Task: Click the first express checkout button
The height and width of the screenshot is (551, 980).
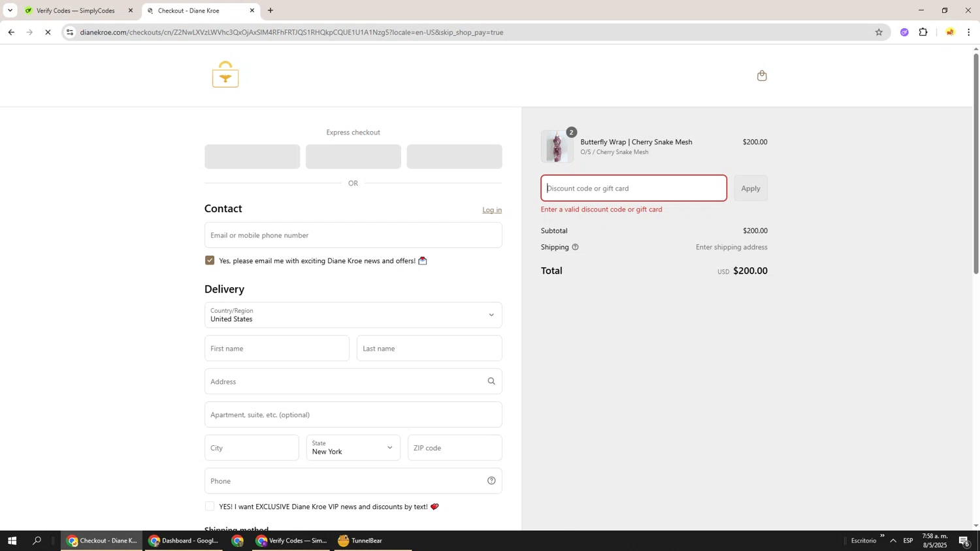Action: click(x=252, y=157)
